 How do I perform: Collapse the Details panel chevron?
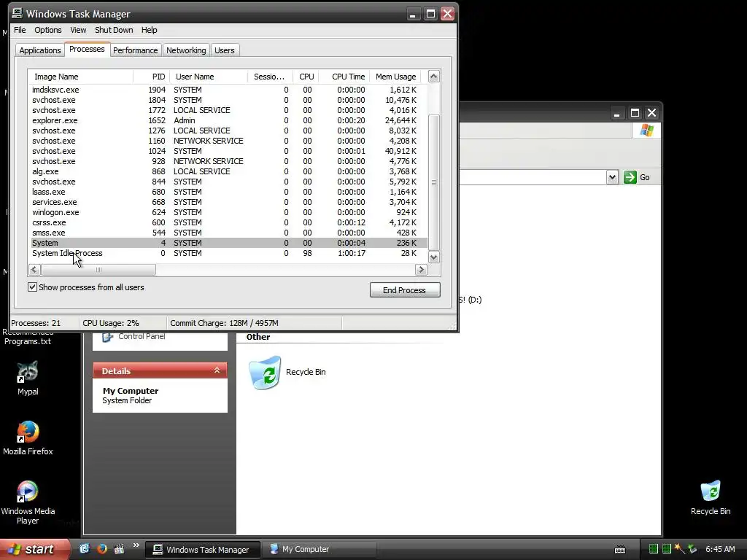(217, 370)
